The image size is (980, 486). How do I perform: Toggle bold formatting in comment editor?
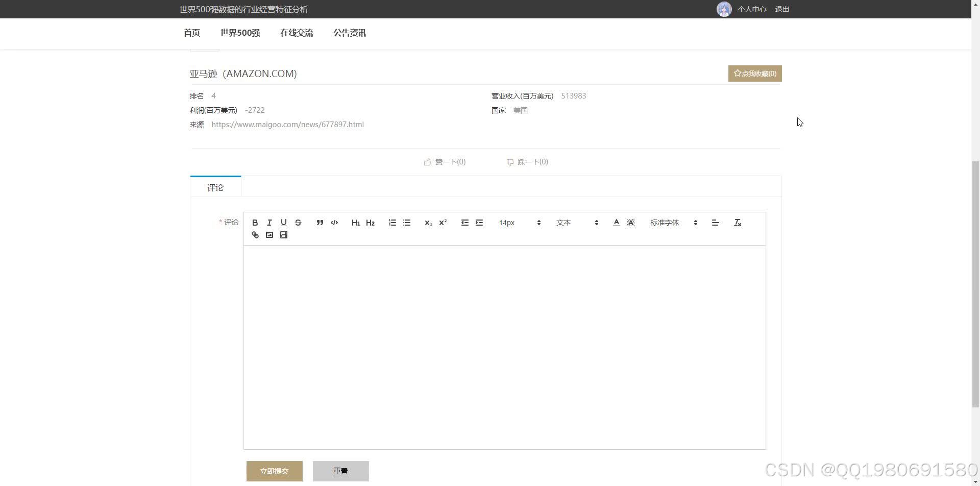pyautogui.click(x=255, y=223)
